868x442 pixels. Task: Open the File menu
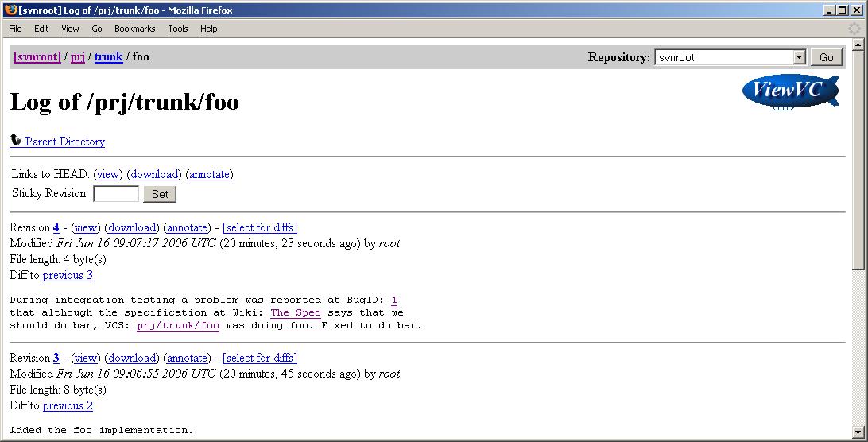click(x=15, y=29)
